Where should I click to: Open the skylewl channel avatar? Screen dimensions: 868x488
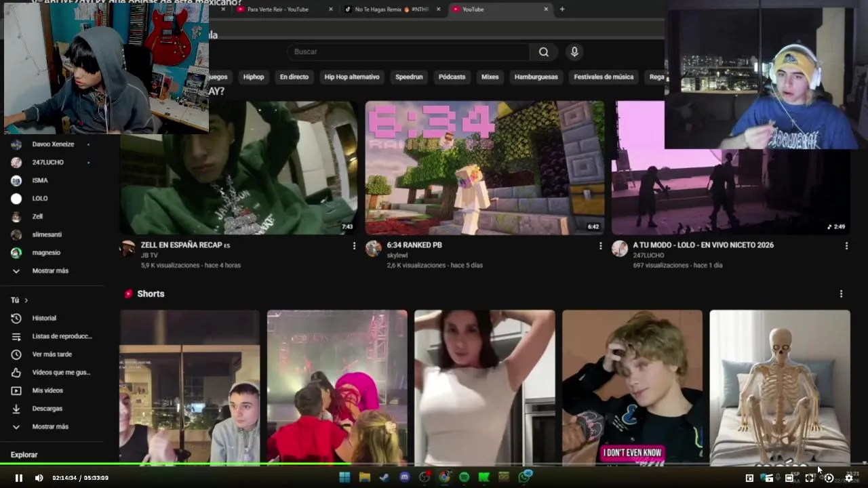pyautogui.click(x=373, y=248)
